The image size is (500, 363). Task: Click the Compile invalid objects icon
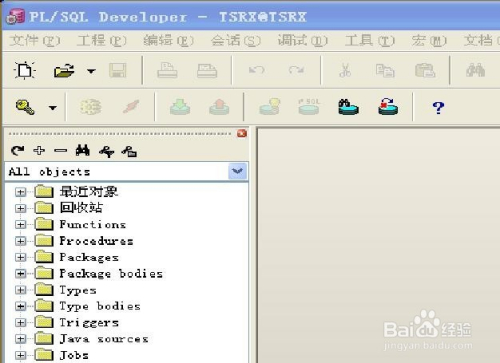(x=388, y=107)
